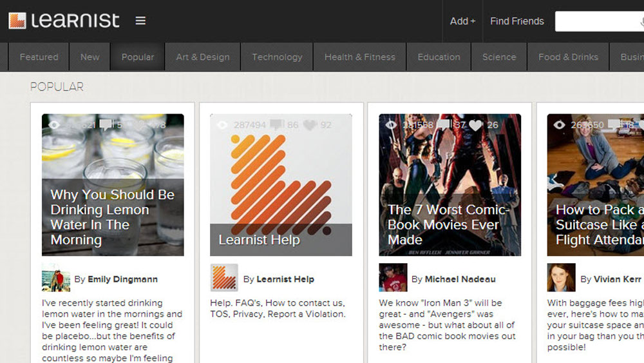Image resolution: width=644 pixels, height=363 pixels.
Task: Click the comment icon on Learnist Help card
Action: (277, 125)
